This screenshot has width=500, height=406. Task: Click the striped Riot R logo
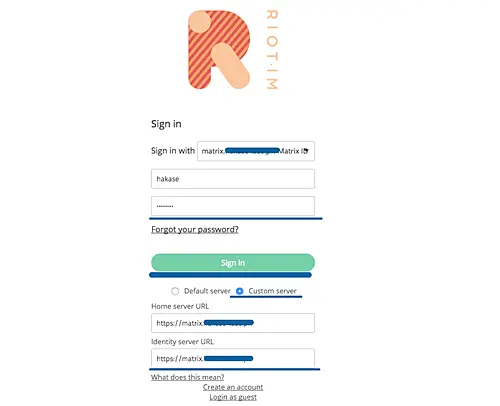coord(219,50)
